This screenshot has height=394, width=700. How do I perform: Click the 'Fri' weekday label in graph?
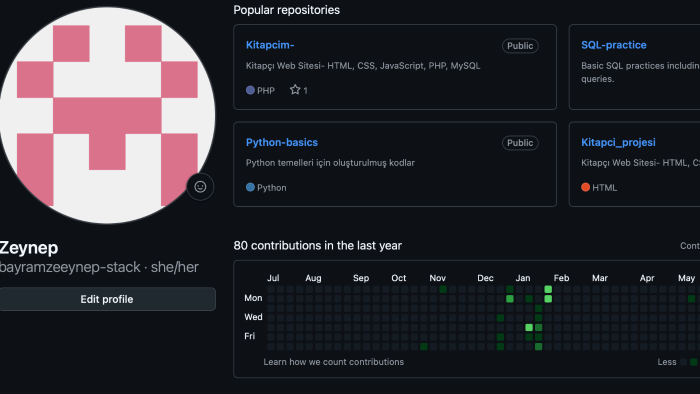[250, 336]
